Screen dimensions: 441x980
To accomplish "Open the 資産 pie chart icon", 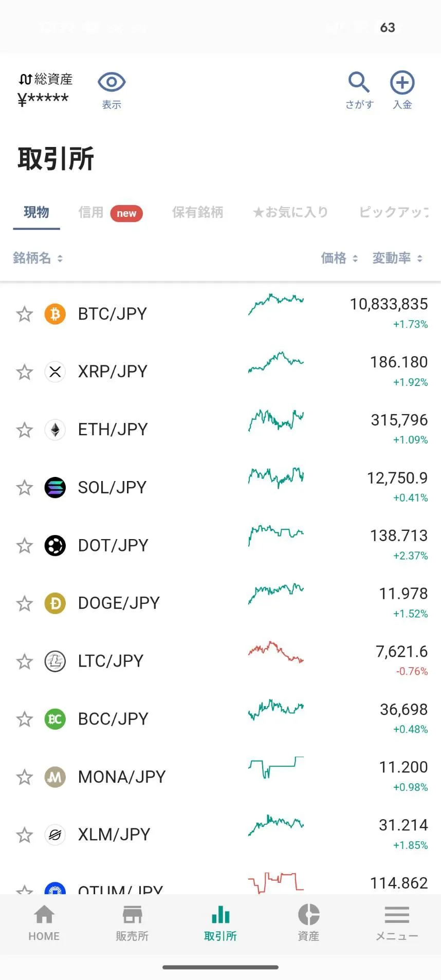I will click(x=308, y=915).
